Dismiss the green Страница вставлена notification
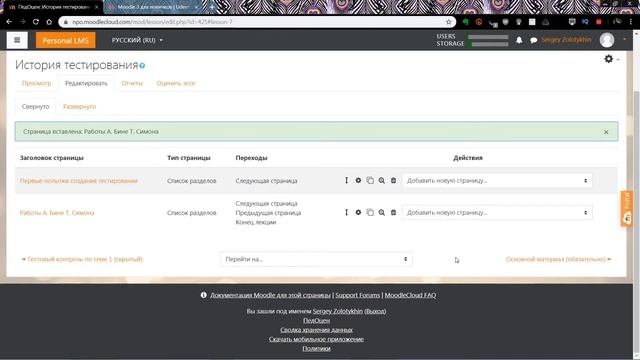 point(606,132)
